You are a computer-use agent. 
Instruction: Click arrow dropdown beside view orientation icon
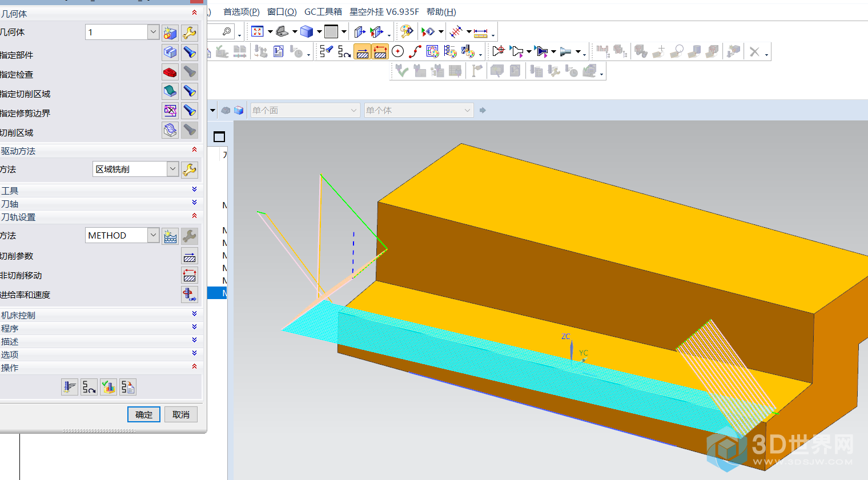pyautogui.click(x=295, y=32)
